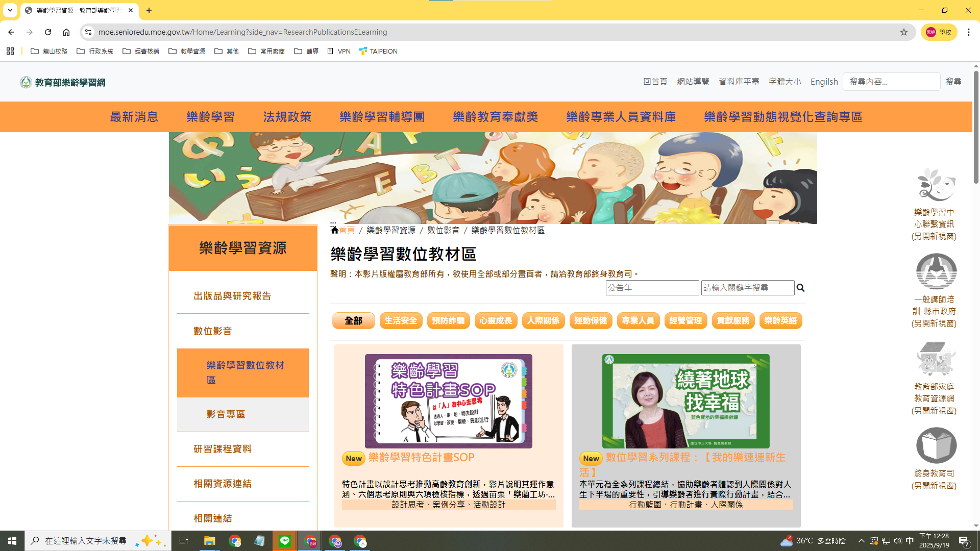Toggle the 預防詐騙 category filter
Image resolution: width=980 pixels, height=551 pixels.
pos(449,320)
